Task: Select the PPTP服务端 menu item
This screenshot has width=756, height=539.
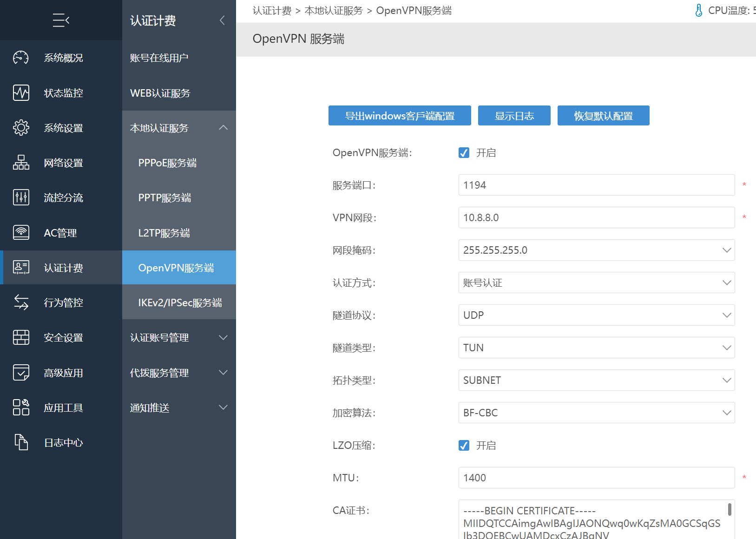Action: coord(164,198)
